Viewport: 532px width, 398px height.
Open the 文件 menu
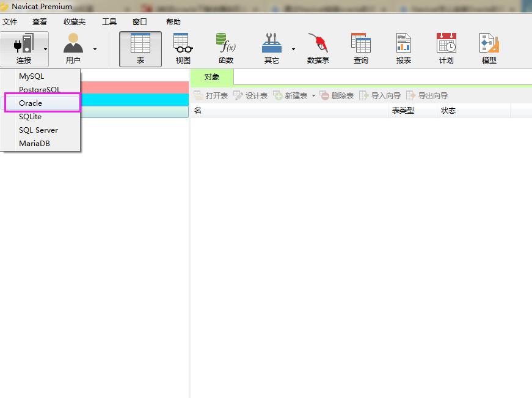10,22
